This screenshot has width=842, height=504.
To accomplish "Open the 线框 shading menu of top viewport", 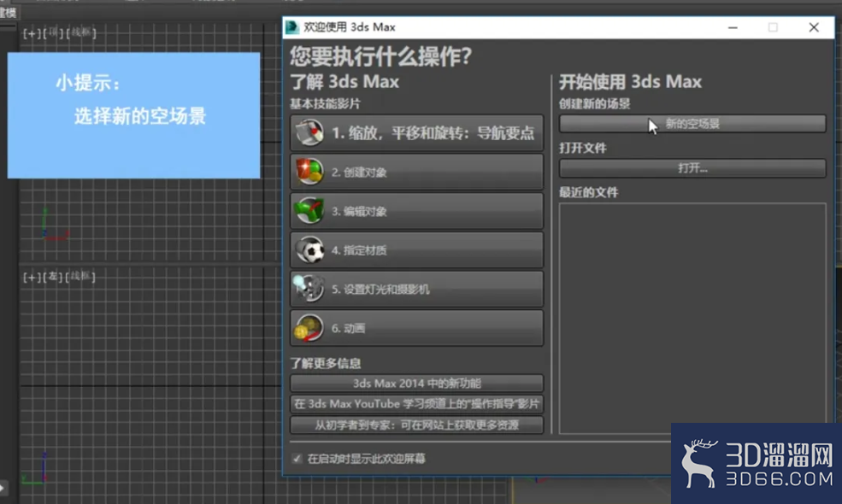I will click(x=81, y=32).
